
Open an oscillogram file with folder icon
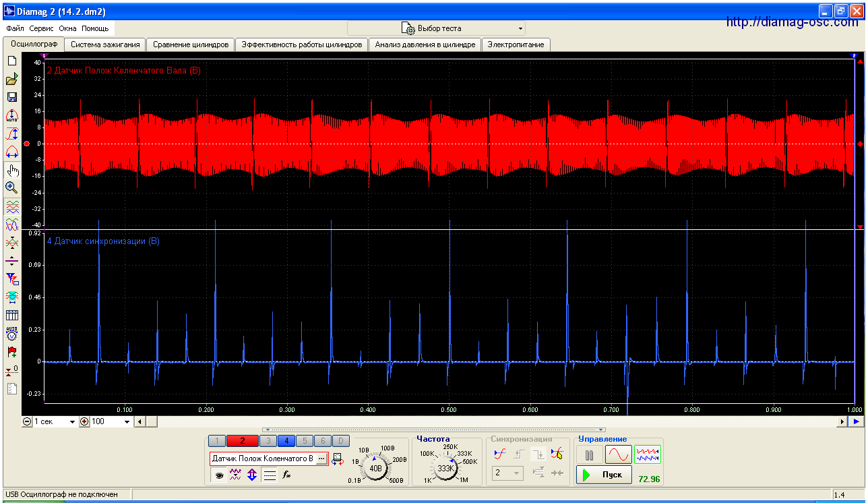(11, 80)
